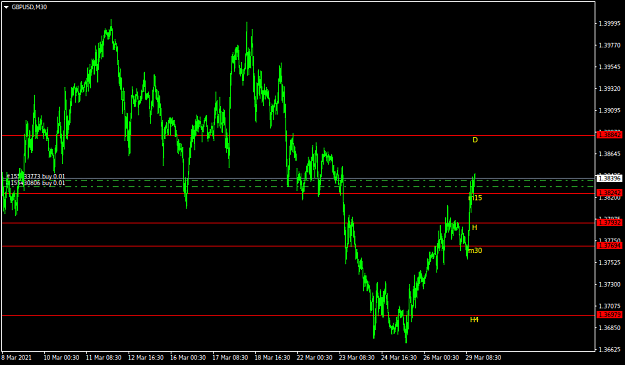Image resolution: width=625 pixels, height=365 pixels.
Task: Click the red 1.38242 price tag
Action: (609, 193)
